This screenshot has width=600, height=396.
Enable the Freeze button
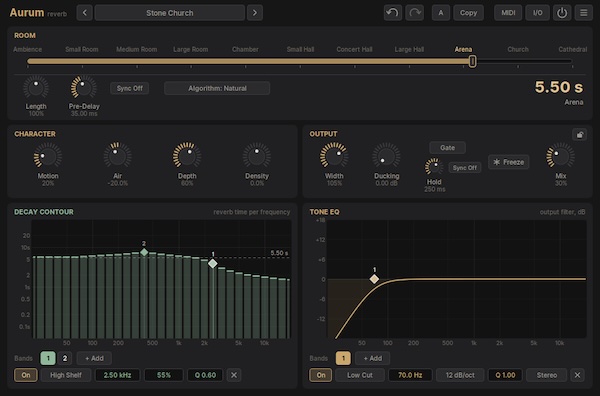click(x=509, y=162)
